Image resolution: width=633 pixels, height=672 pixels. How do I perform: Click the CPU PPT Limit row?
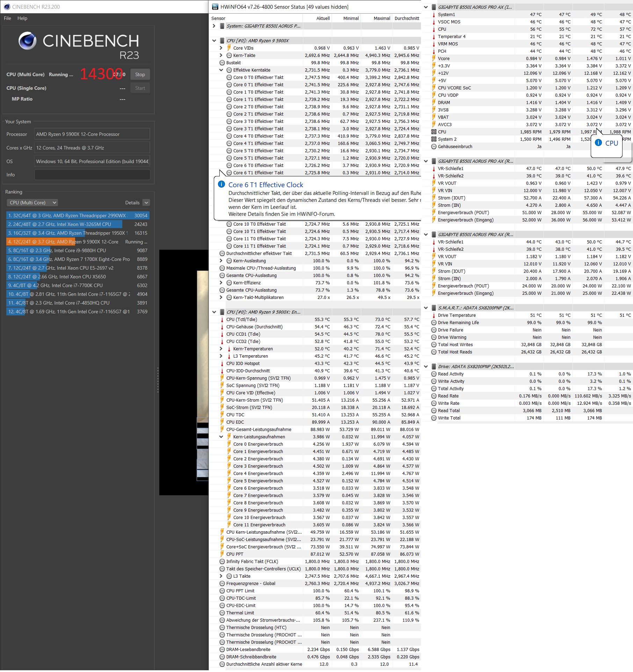click(x=315, y=591)
